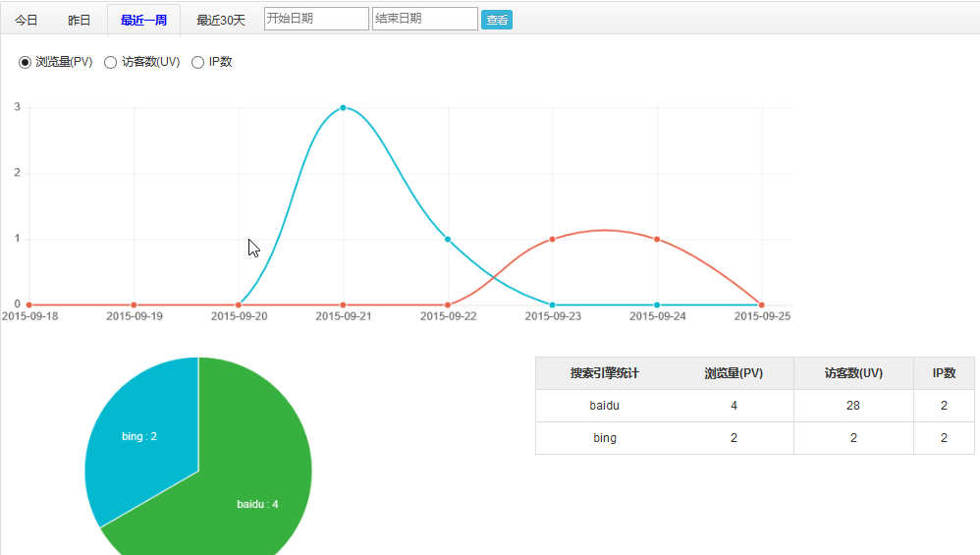This screenshot has height=555, width=980.
Task: Select the 访客数(UV) radio button
Action: click(x=111, y=63)
